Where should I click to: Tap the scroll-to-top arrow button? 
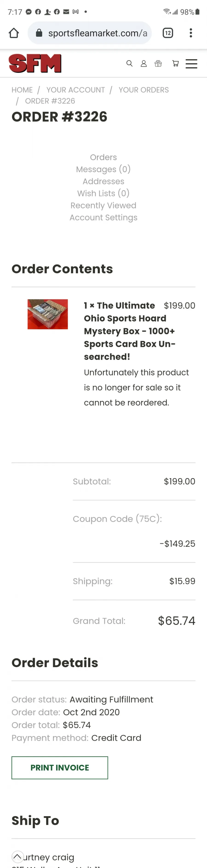(x=17, y=856)
